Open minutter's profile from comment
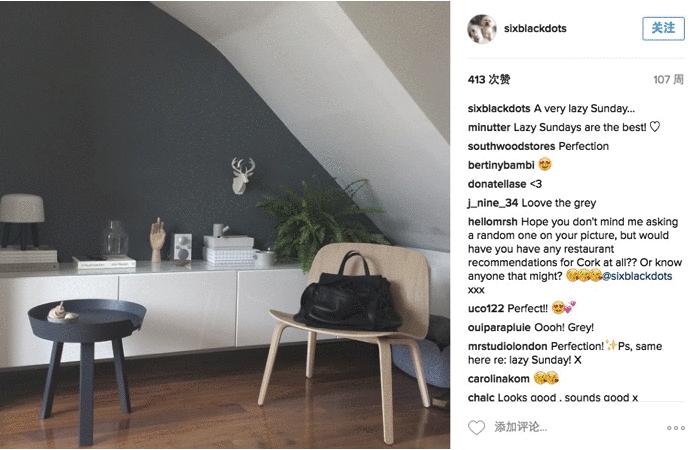Screen dimensions: 700x450 pyautogui.click(x=489, y=127)
